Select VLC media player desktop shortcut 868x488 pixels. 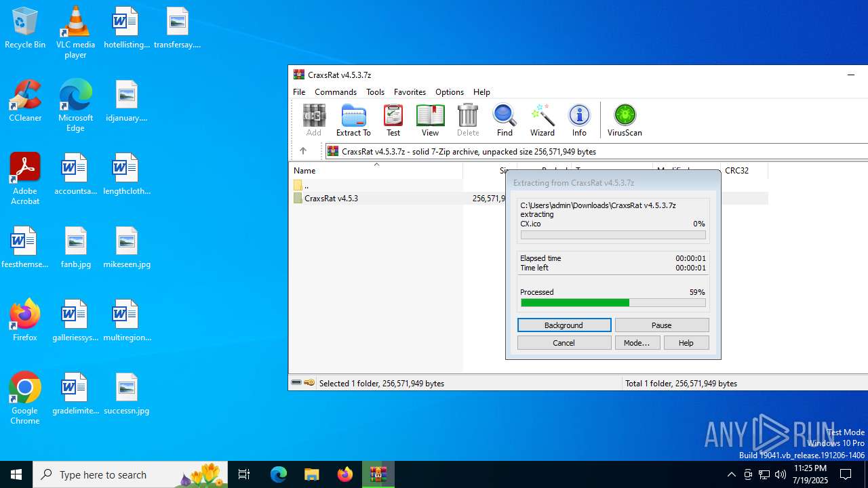pos(75,33)
